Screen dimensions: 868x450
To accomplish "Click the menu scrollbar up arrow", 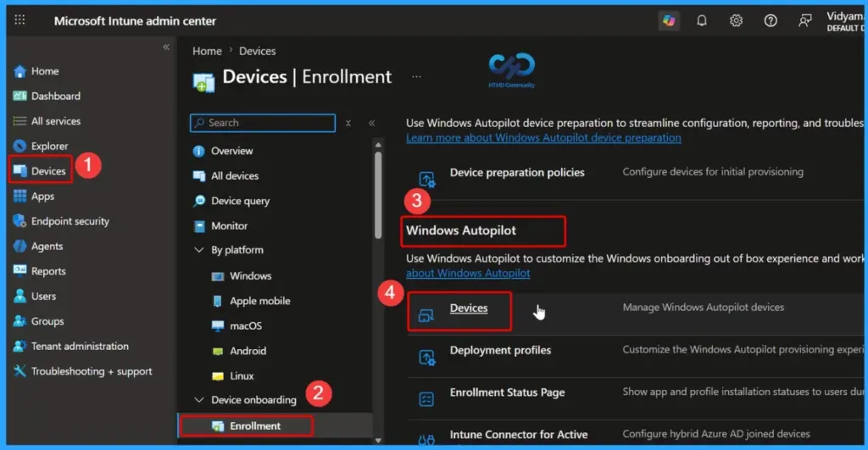I will point(378,145).
